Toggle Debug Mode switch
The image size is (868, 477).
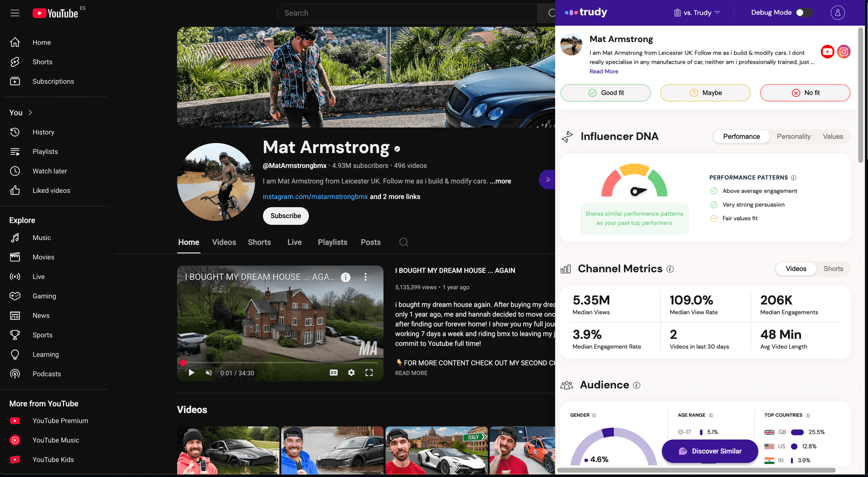pos(804,13)
